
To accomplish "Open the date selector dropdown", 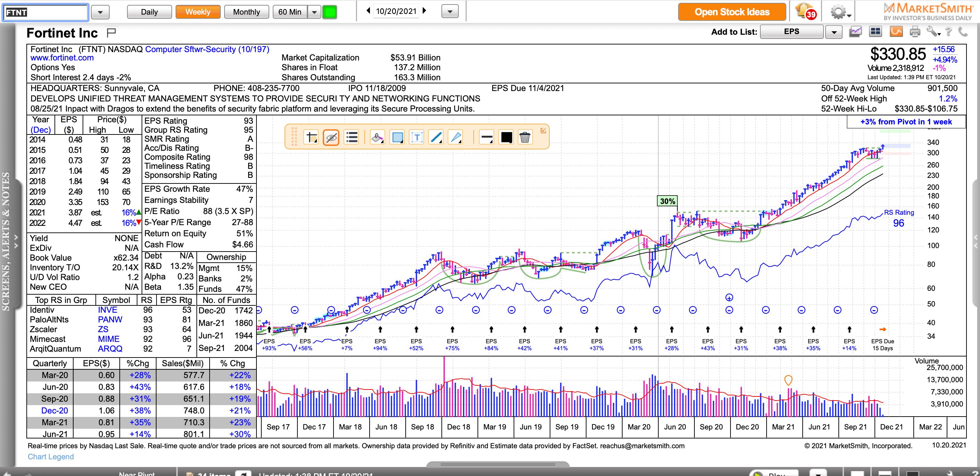I will pos(450,12).
